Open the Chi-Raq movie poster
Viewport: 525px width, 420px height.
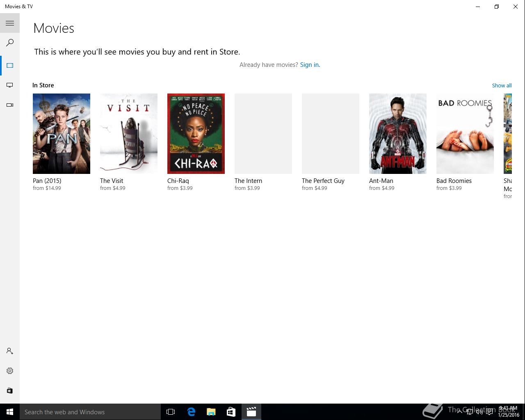point(196,134)
